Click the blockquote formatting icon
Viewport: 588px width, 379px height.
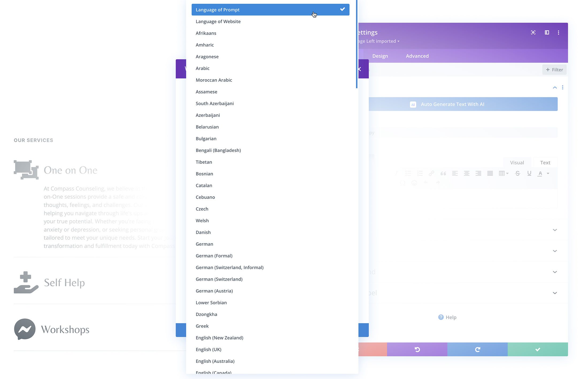point(443,173)
